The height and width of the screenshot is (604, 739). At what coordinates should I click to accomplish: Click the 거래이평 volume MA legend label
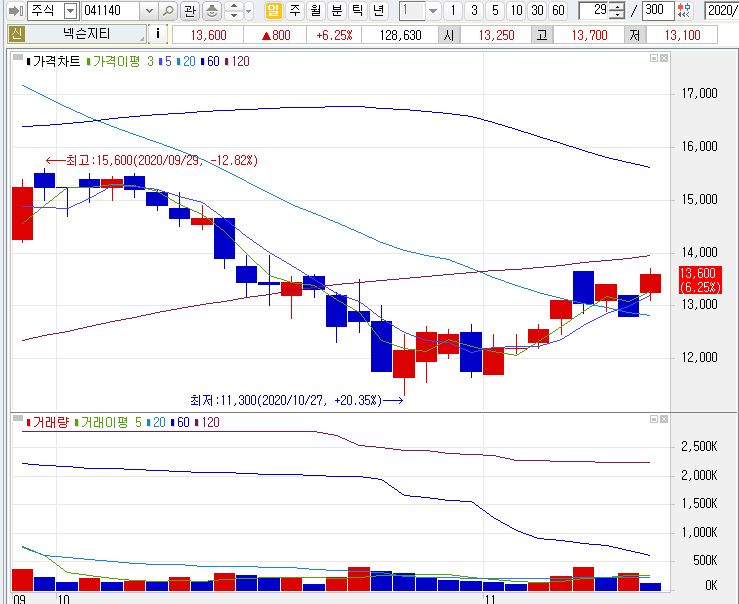click(x=101, y=423)
